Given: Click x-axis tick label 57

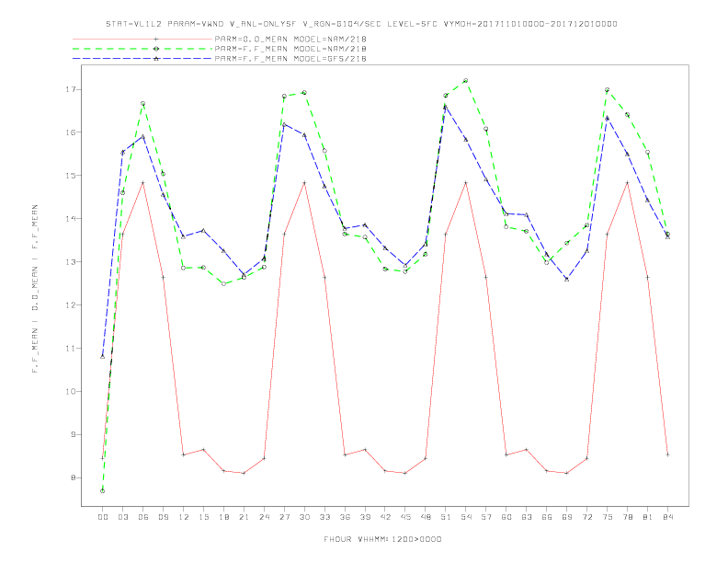Looking at the screenshot, I should [x=486, y=517].
